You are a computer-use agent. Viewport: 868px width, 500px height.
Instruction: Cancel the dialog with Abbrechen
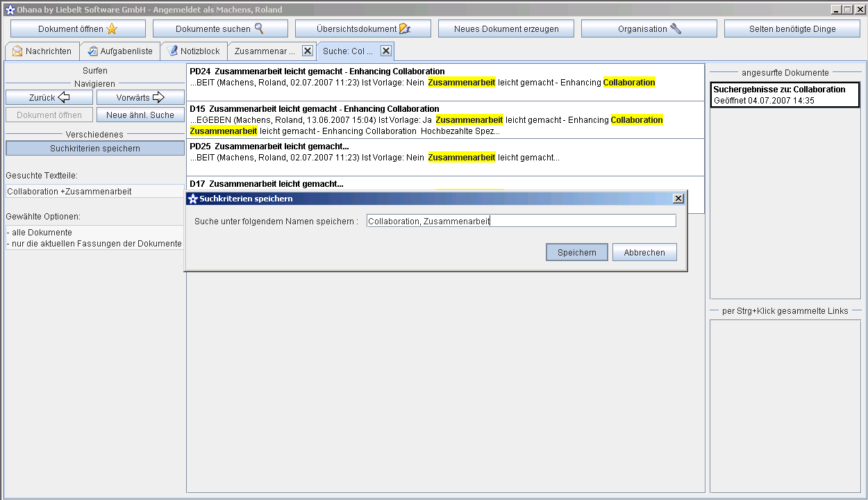pyautogui.click(x=644, y=253)
